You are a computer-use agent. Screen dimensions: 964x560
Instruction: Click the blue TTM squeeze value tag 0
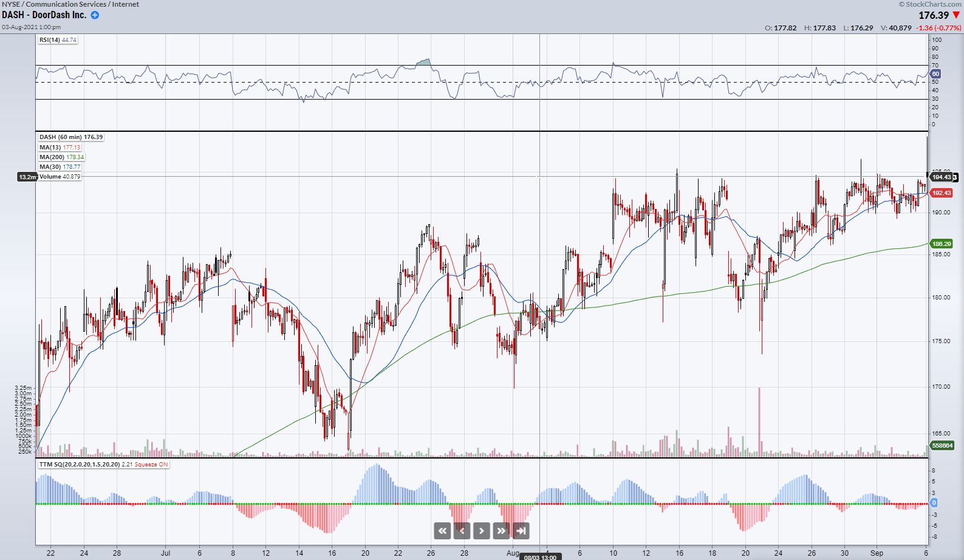(x=934, y=503)
